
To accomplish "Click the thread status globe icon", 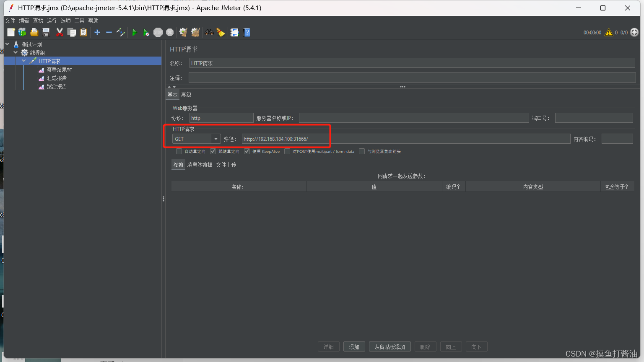I will (634, 32).
